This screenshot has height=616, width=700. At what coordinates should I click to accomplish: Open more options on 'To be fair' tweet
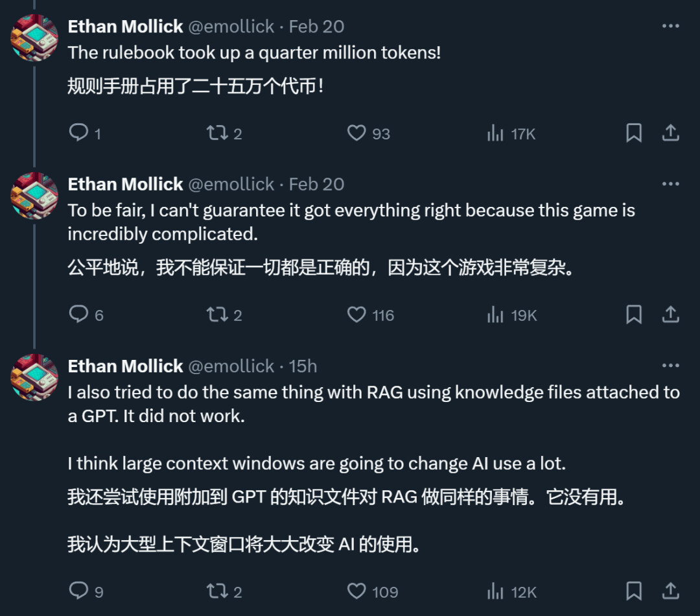(x=670, y=184)
